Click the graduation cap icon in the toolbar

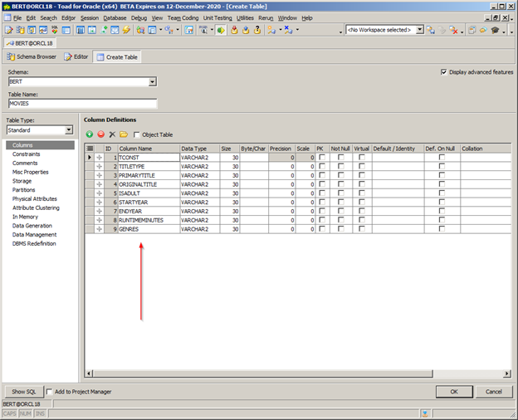point(495,30)
